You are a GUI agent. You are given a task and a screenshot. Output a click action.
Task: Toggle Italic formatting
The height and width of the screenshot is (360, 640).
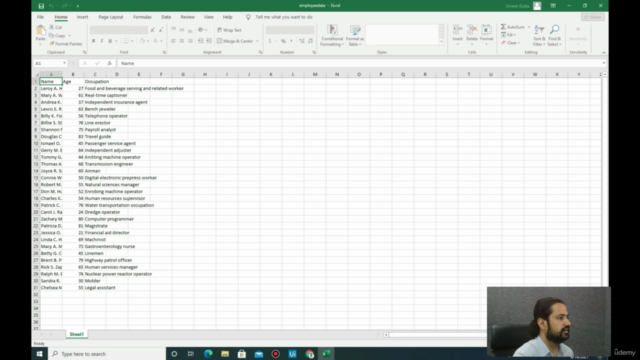pyautogui.click(x=102, y=41)
